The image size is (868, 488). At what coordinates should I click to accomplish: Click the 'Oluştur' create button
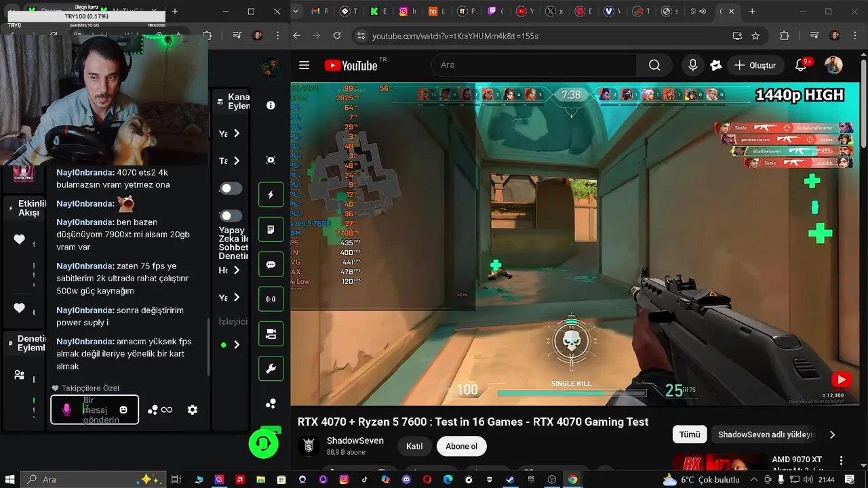point(755,65)
